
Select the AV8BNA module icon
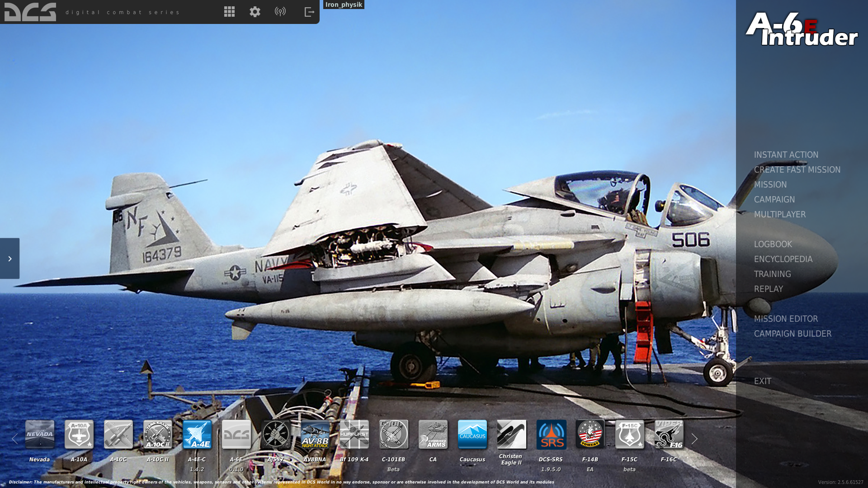pos(315,434)
